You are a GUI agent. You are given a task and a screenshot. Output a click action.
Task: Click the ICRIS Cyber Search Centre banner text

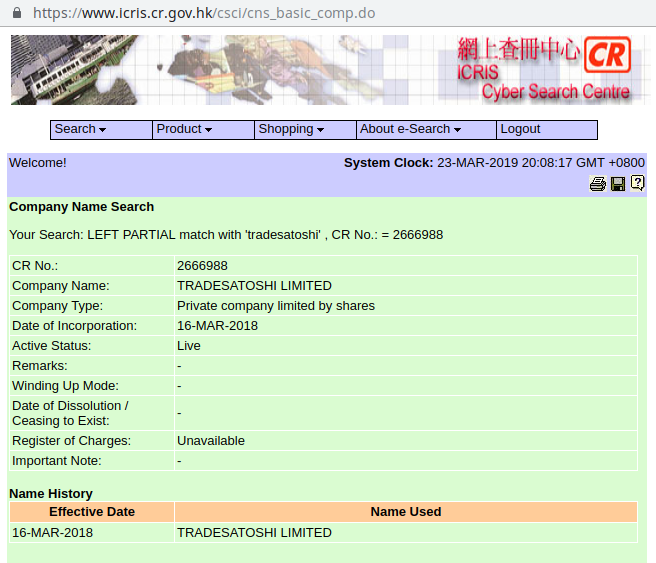tap(543, 82)
